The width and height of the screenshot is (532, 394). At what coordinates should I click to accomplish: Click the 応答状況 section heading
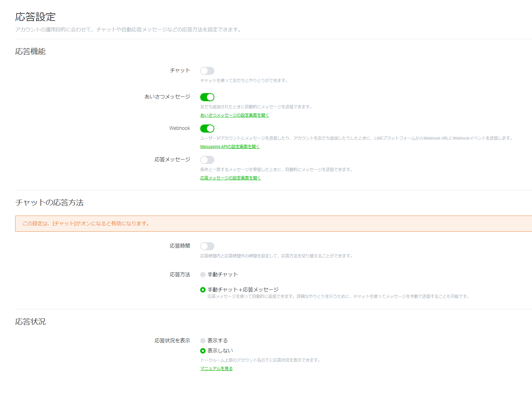click(30, 322)
